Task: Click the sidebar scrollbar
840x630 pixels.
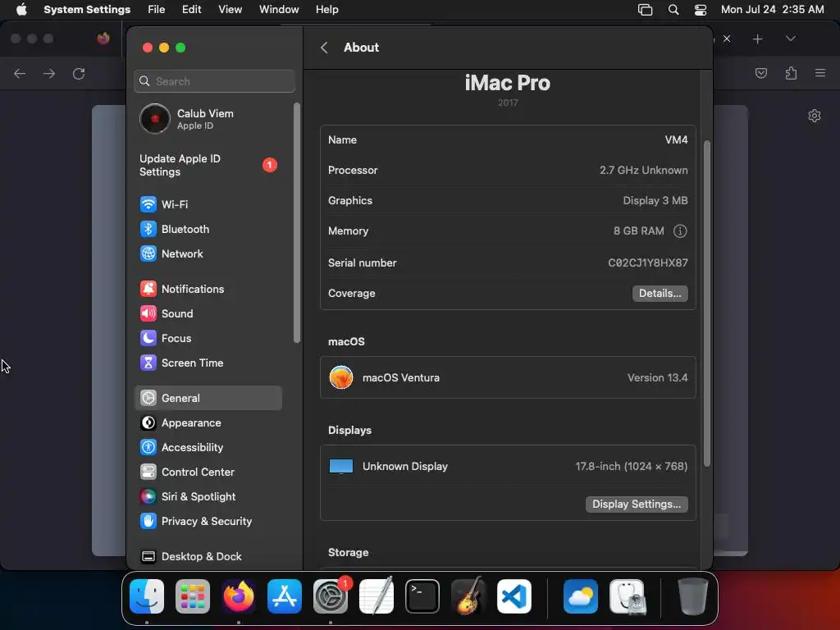Action: (297, 222)
